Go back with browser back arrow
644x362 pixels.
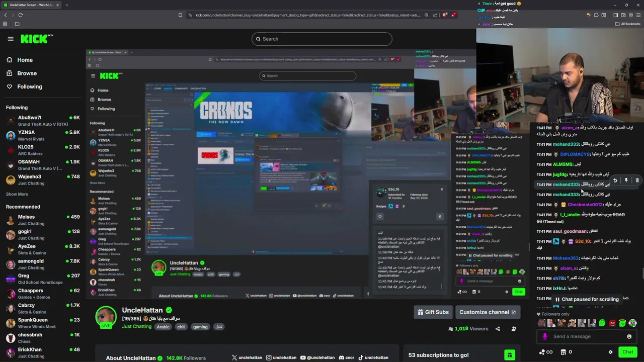tap(6, 15)
